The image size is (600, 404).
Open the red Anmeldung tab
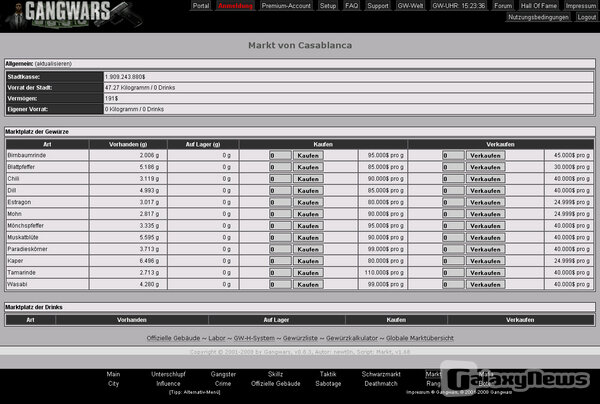click(x=235, y=6)
